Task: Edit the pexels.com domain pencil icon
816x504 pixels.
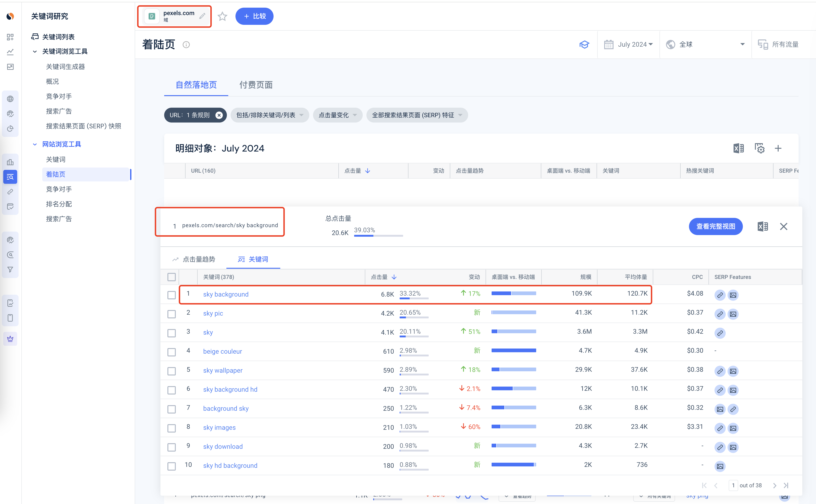Action: (x=202, y=16)
